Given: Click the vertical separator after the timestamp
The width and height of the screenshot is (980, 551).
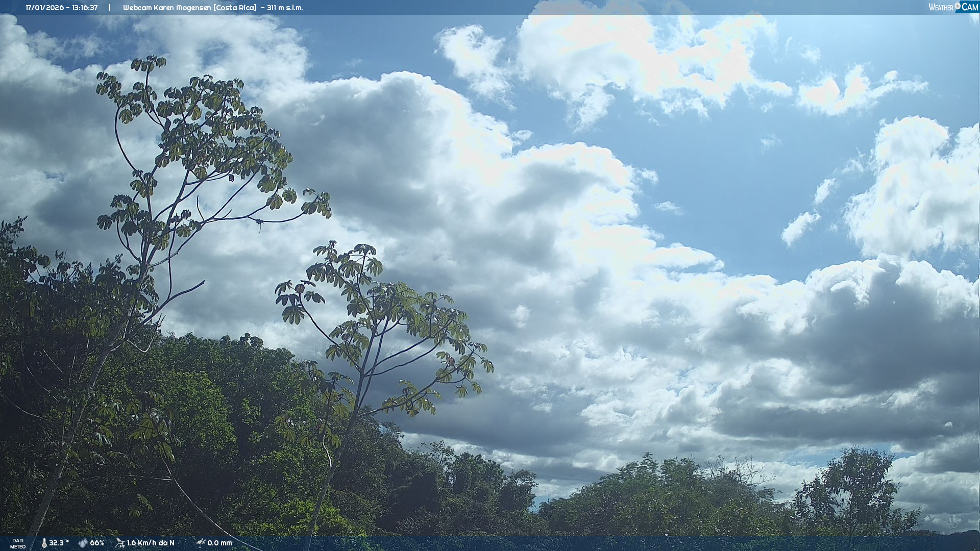Looking at the screenshot, I should pos(109,8).
